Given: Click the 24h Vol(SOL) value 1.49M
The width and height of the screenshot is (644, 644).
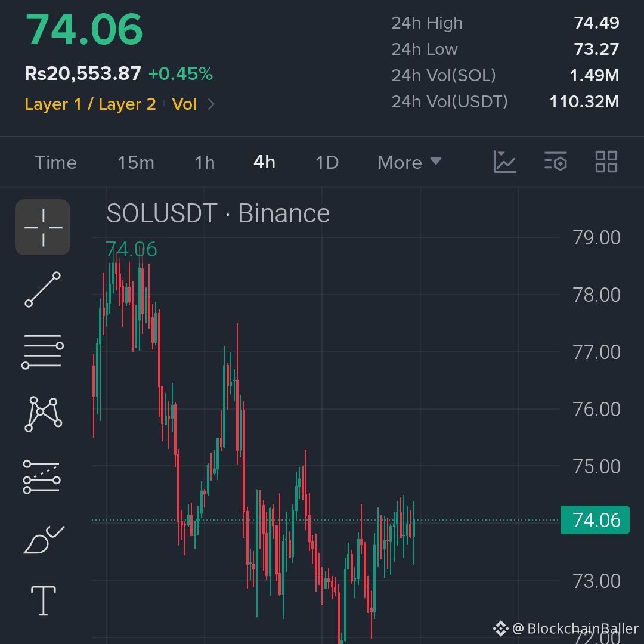Looking at the screenshot, I should [x=595, y=76].
